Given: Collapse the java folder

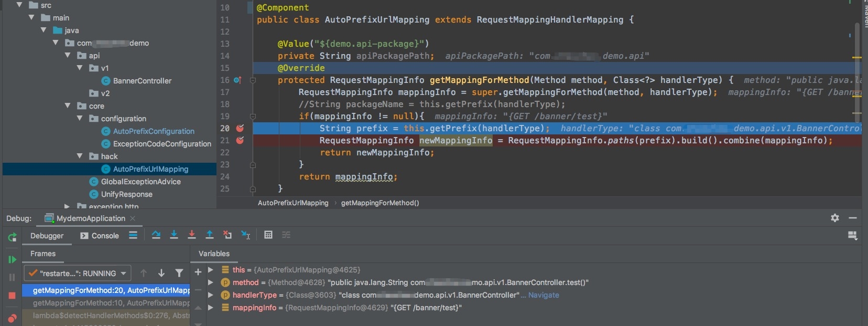Looking at the screenshot, I should 44,30.
